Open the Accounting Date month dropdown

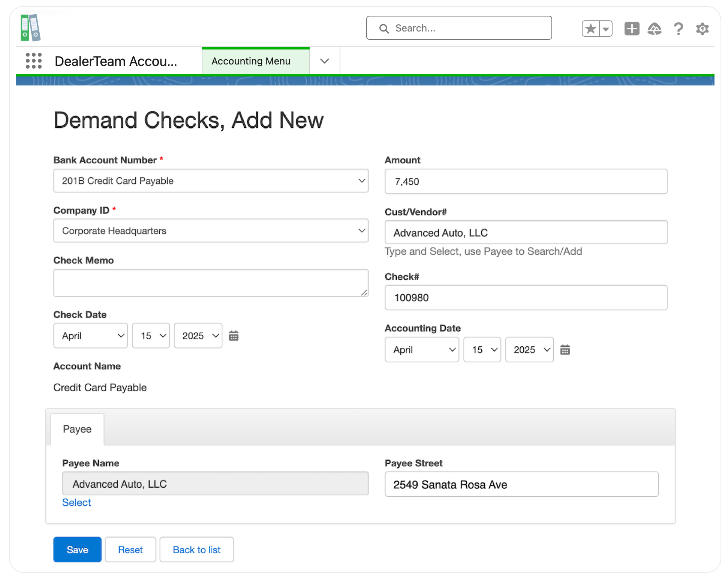[x=422, y=349]
